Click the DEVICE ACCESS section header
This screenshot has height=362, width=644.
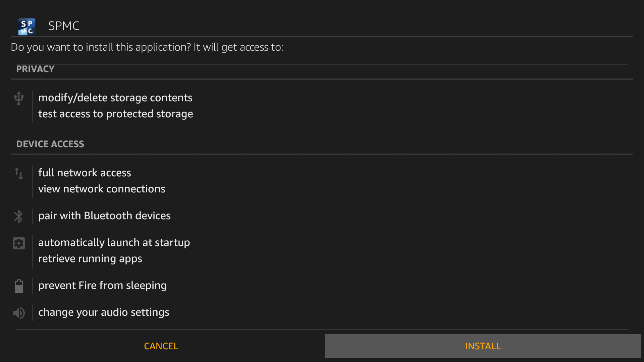[50, 144]
